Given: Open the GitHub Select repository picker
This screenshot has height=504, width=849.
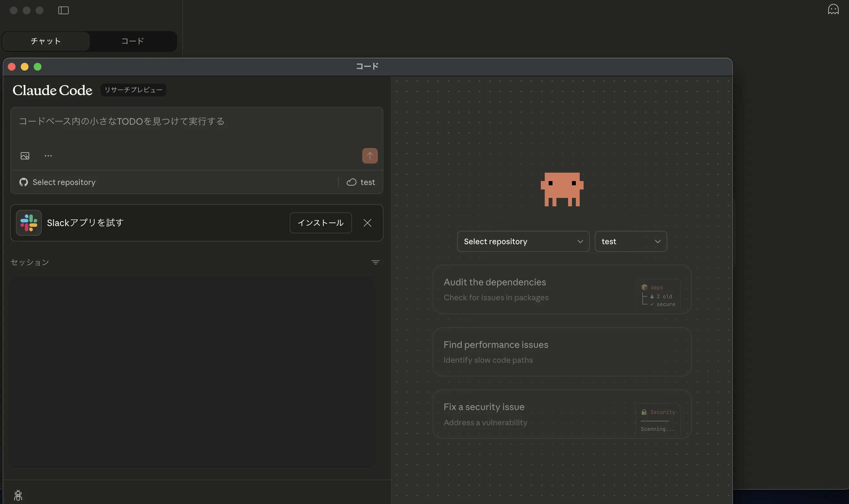Looking at the screenshot, I should pos(58,182).
